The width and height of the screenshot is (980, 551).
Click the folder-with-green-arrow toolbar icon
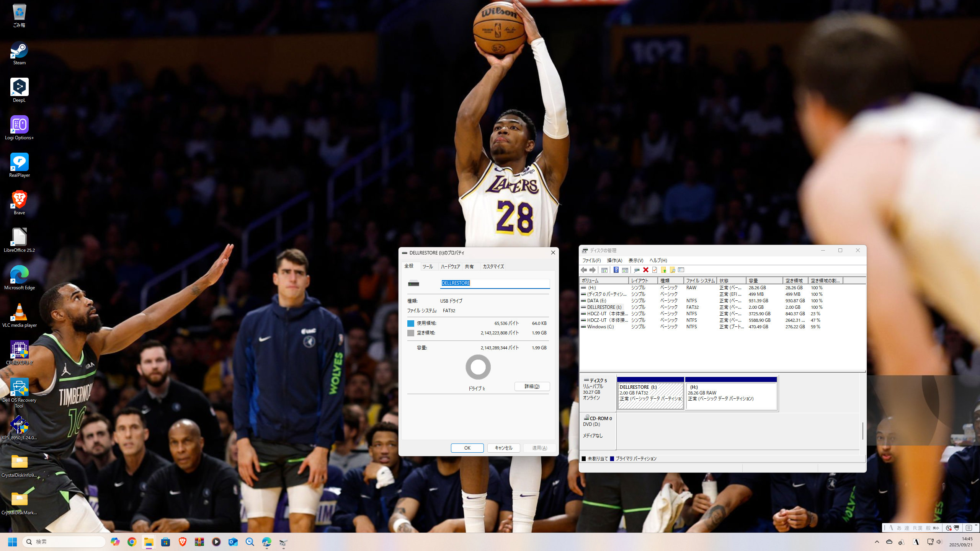664,270
